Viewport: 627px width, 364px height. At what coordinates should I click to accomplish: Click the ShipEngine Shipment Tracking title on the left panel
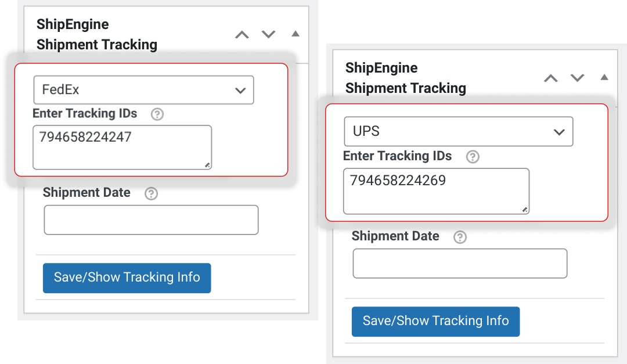click(97, 34)
